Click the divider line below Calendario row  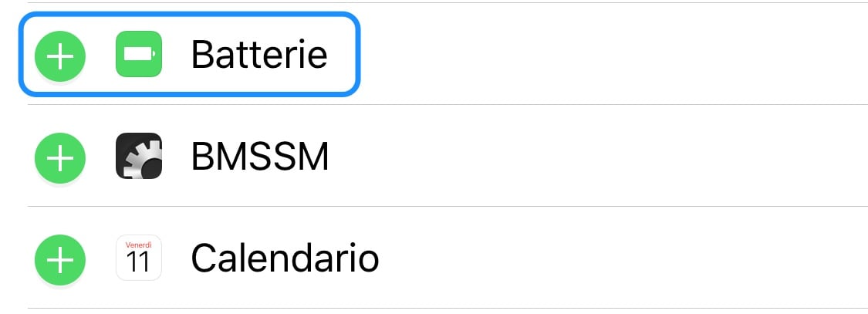(x=448, y=309)
